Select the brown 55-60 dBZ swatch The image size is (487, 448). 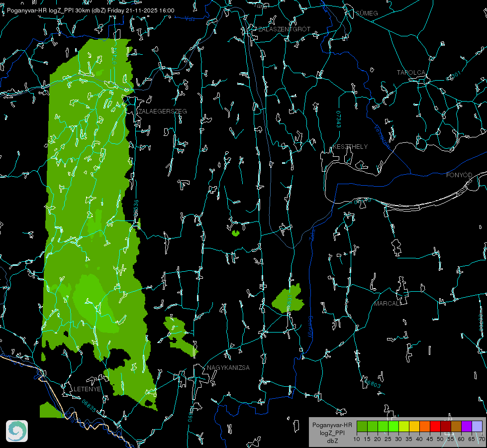[x=456, y=426]
